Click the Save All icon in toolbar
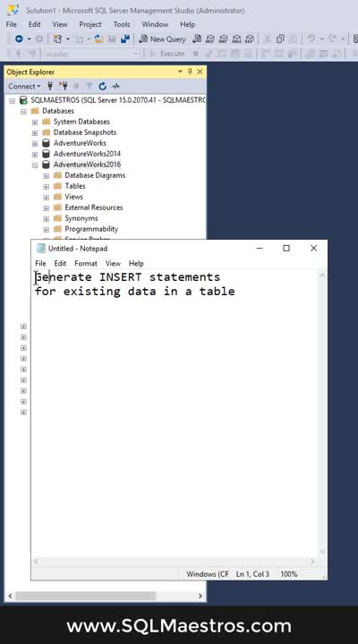Image resolution: width=358 pixels, height=644 pixels. [x=125, y=39]
